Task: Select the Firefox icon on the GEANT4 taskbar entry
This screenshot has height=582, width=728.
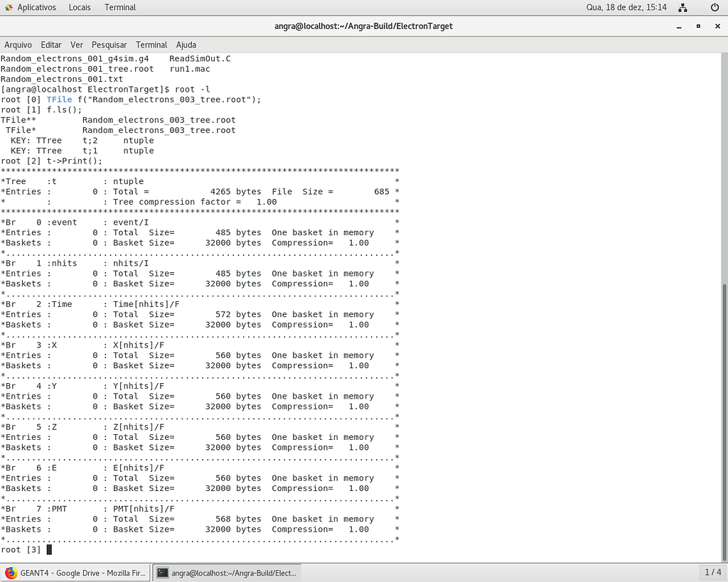Action: (11, 572)
